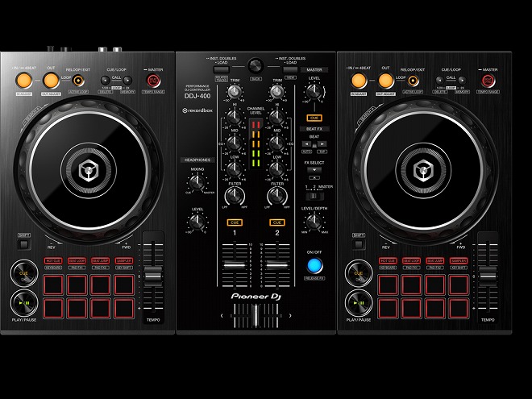This screenshot has height=399, width=532.
Task: Click the crossfader handle
Action: point(256,315)
